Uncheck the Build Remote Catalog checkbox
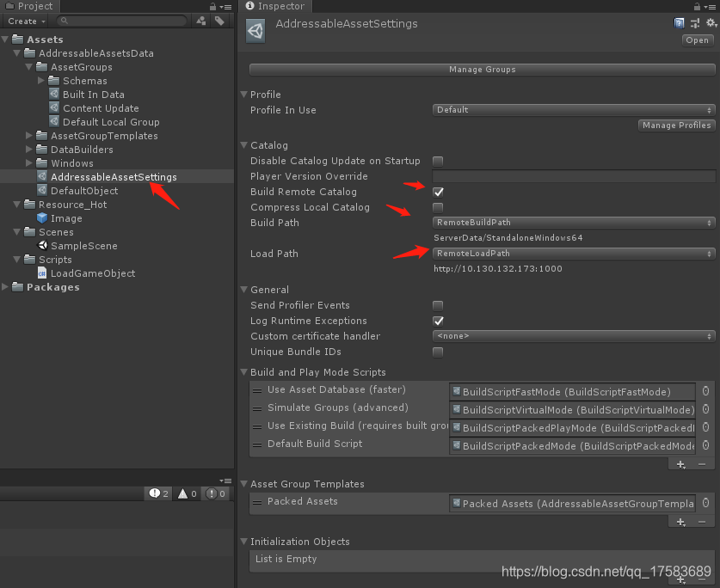720x588 pixels. (x=438, y=192)
